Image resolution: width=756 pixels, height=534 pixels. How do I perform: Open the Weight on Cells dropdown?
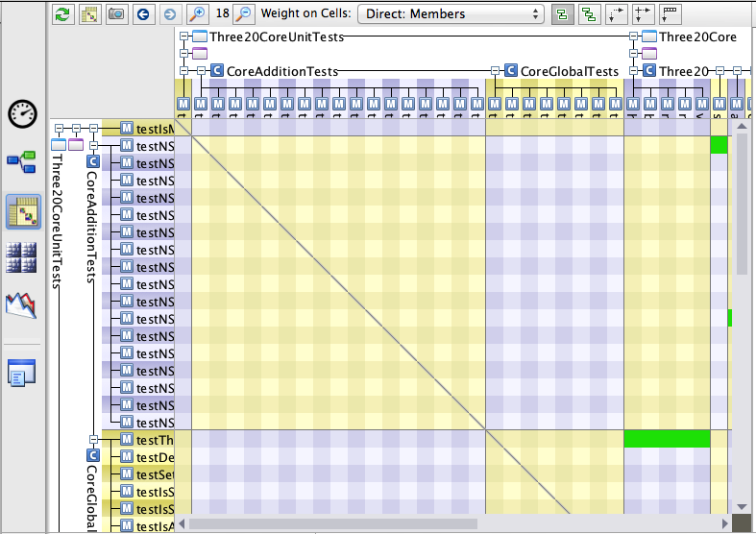coord(451,14)
